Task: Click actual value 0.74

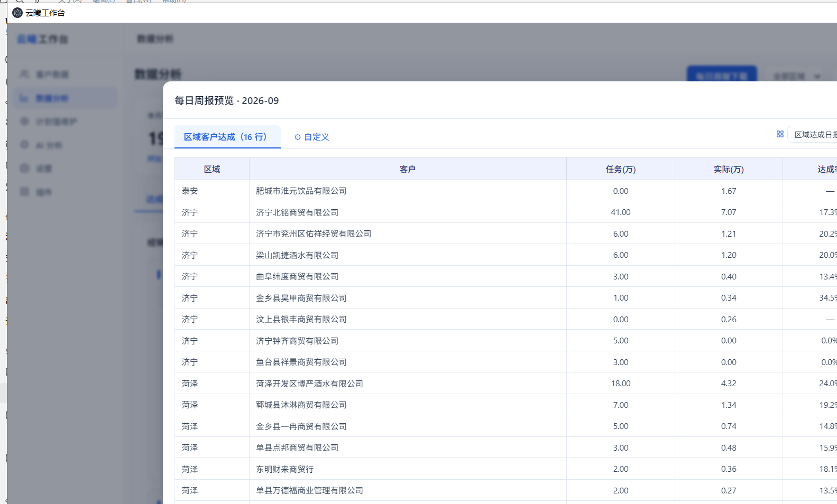Action: (729, 426)
